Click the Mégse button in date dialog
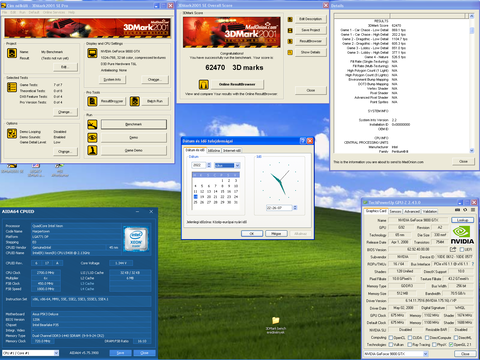Screen dimensions: 480x360 coord(276,234)
